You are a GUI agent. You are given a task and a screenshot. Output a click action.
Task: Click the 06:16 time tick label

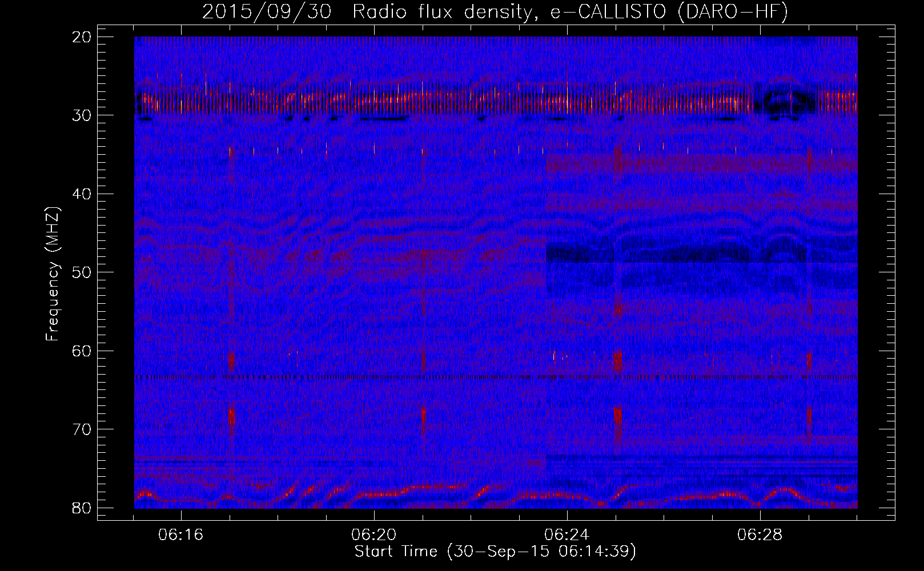click(x=182, y=535)
